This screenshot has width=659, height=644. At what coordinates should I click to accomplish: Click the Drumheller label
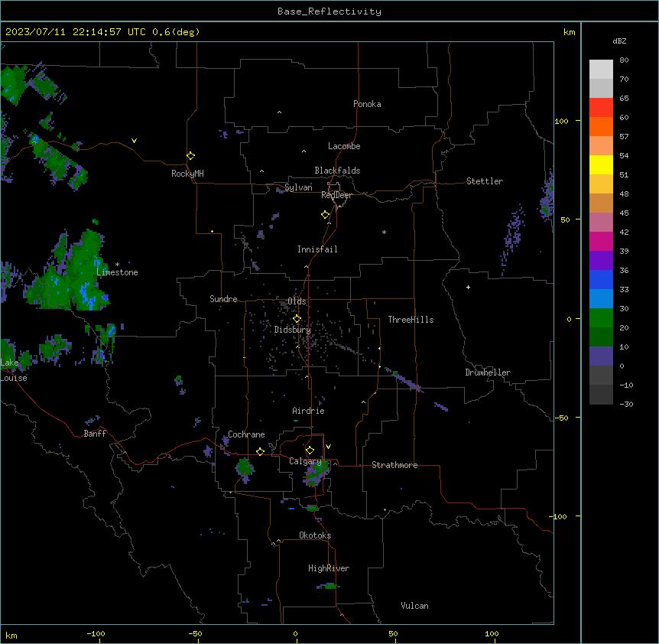click(x=488, y=372)
